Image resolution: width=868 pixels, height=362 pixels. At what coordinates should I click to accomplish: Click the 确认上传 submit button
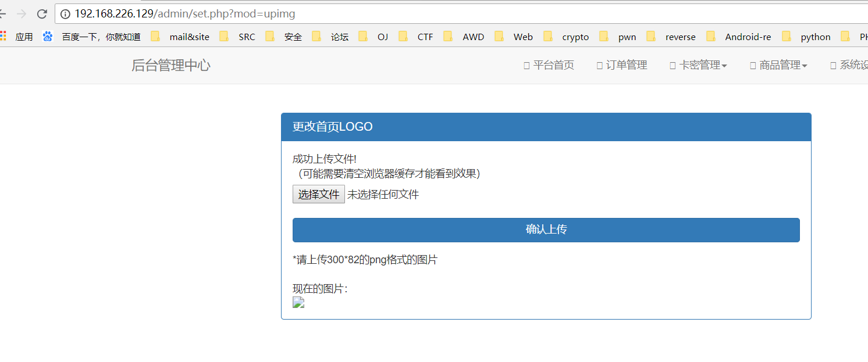coord(546,230)
